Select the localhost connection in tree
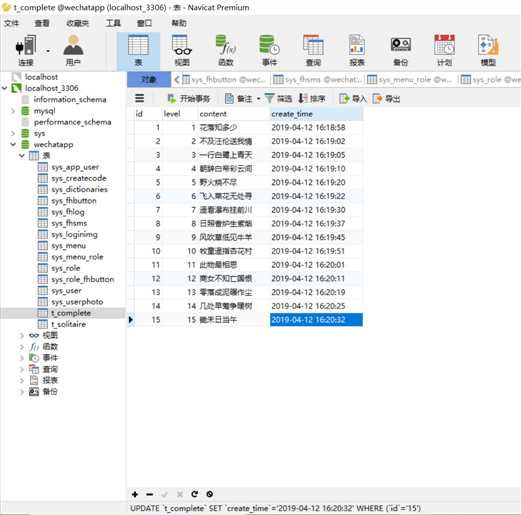This screenshot has width=521, height=515. tap(41, 77)
